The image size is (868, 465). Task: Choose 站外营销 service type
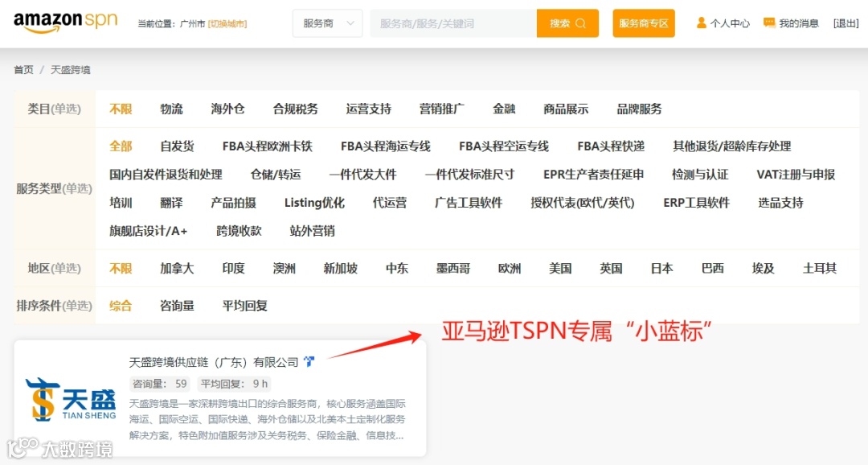[x=312, y=231]
